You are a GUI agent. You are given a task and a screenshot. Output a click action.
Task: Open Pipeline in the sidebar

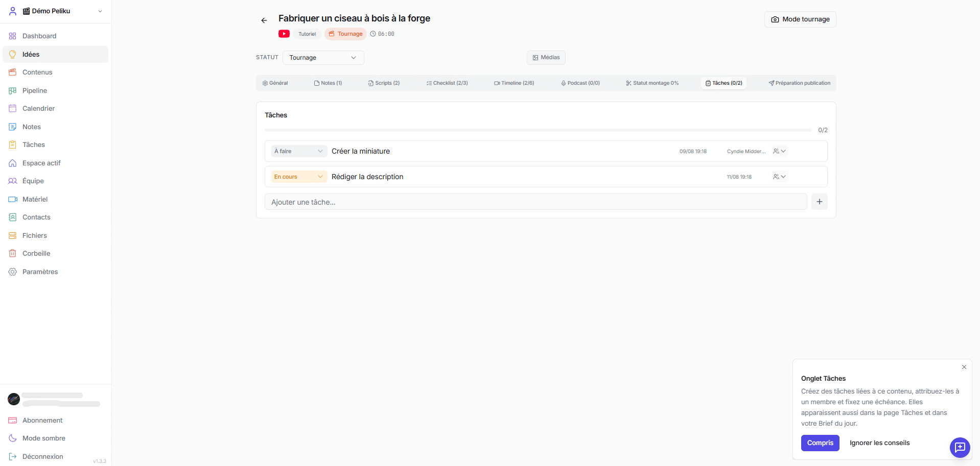point(56,91)
